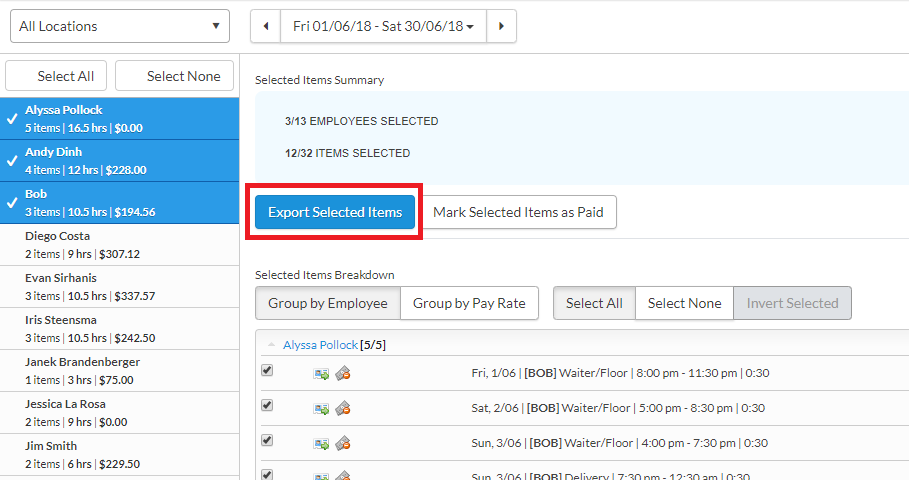Click Mark Selected Items as Paid
The height and width of the screenshot is (480, 909).
pyautogui.click(x=518, y=212)
